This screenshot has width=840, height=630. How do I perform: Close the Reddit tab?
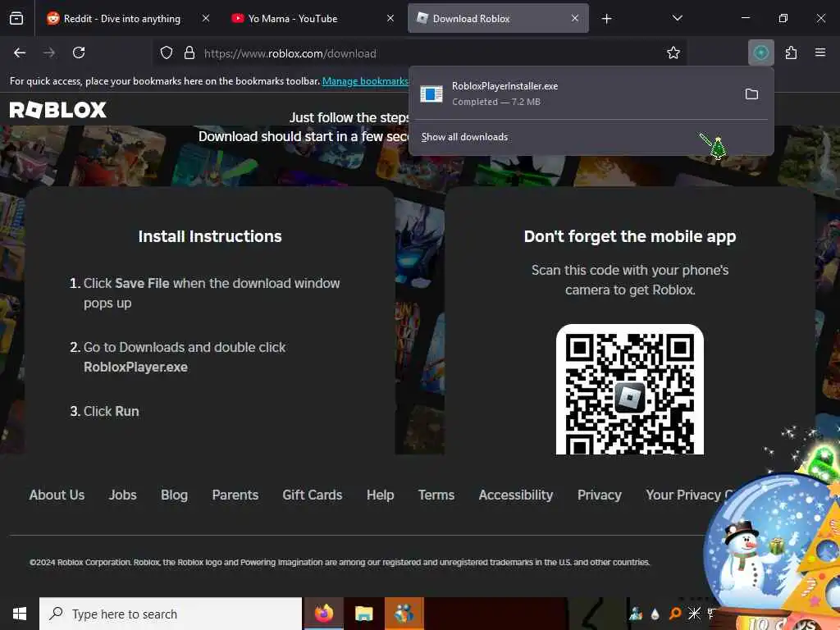(206, 18)
